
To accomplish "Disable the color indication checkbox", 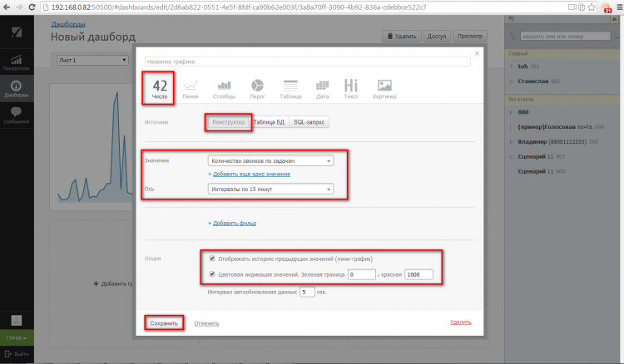I will click(214, 273).
